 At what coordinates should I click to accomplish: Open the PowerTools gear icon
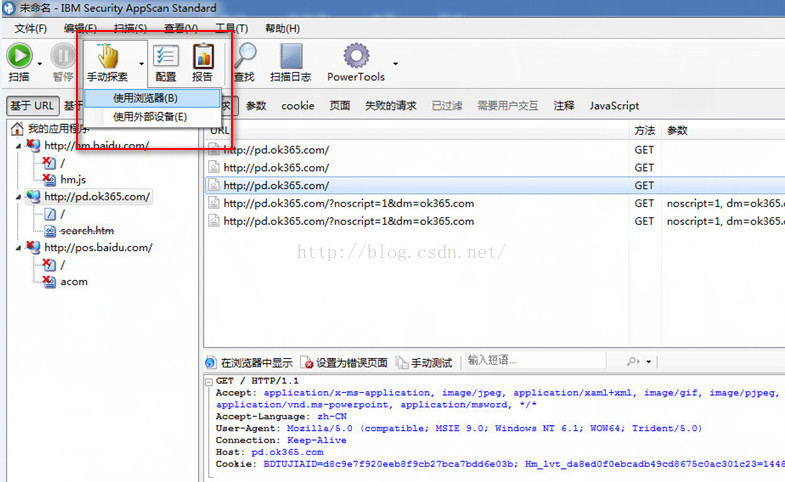pos(356,56)
